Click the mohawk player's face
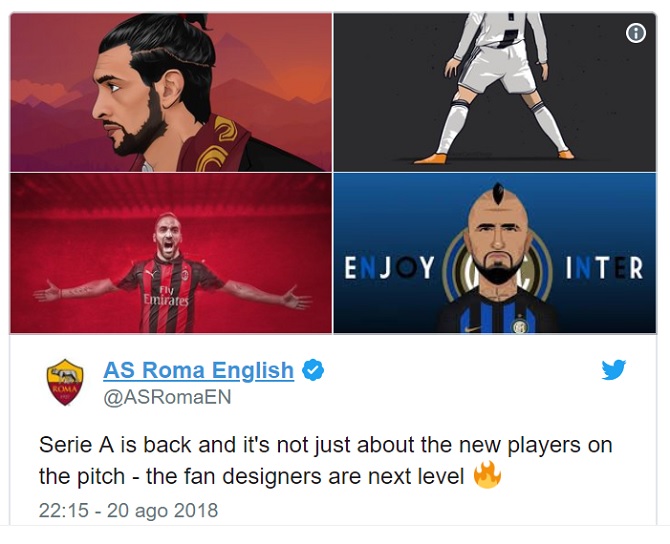Image resolution: width=670 pixels, height=544 pixels. pyautogui.click(x=497, y=241)
